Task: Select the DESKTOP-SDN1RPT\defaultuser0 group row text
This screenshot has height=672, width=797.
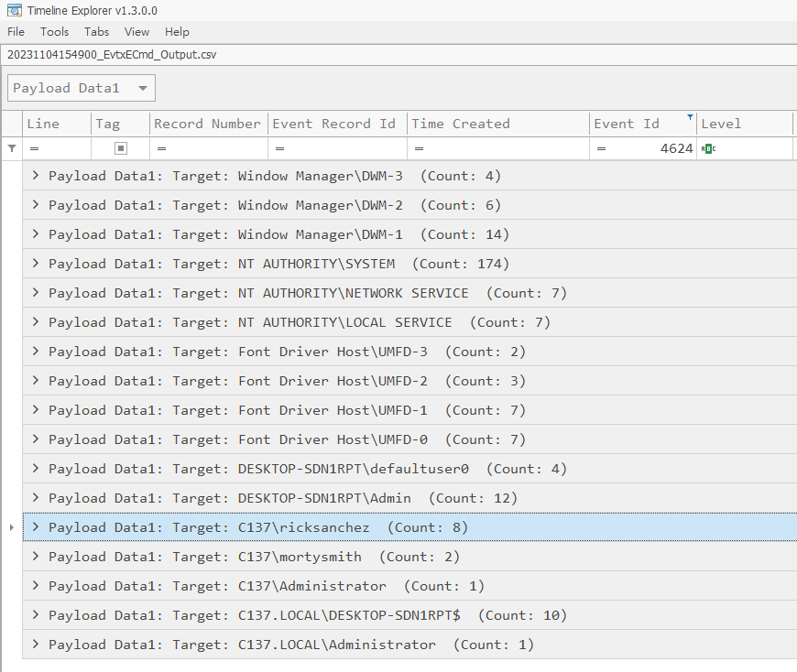Action: (x=308, y=469)
